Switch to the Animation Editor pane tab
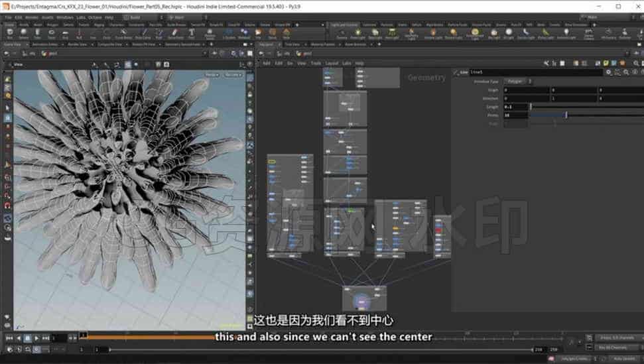This screenshot has height=364, width=644. pos(45,44)
